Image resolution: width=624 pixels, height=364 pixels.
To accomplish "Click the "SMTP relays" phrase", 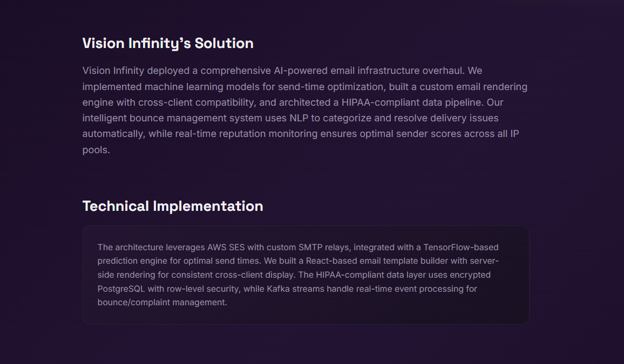I will point(323,248).
